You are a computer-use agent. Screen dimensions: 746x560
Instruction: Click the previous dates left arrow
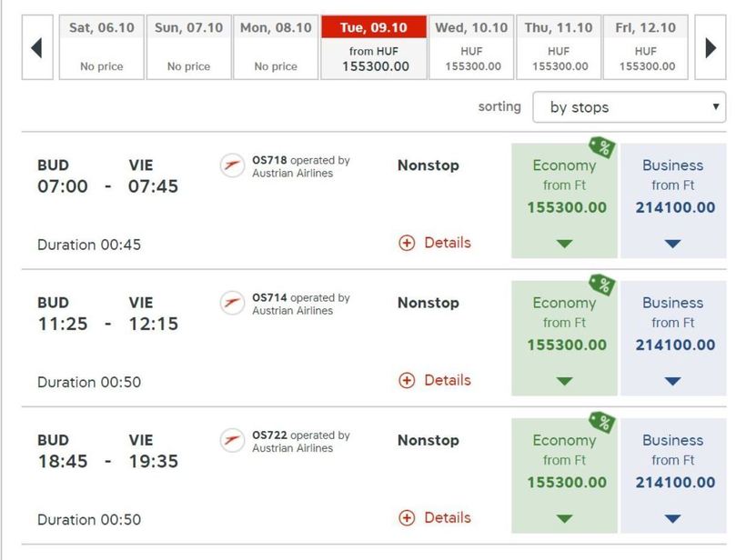pyautogui.click(x=36, y=47)
